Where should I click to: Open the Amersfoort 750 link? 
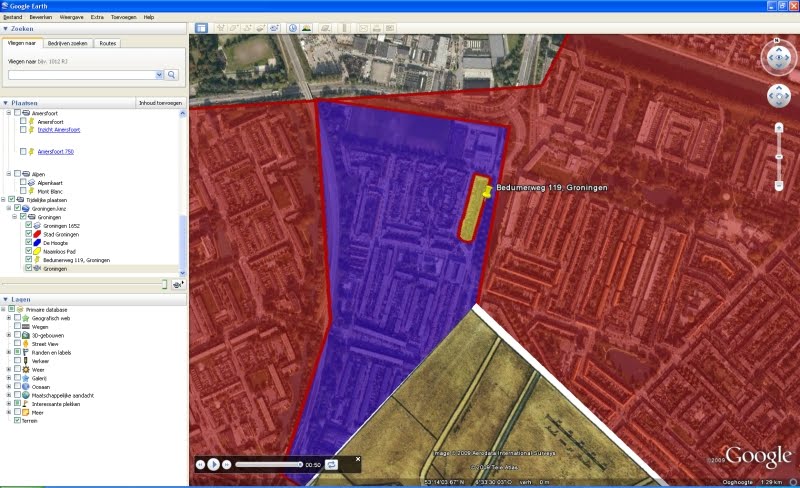(x=56, y=152)
